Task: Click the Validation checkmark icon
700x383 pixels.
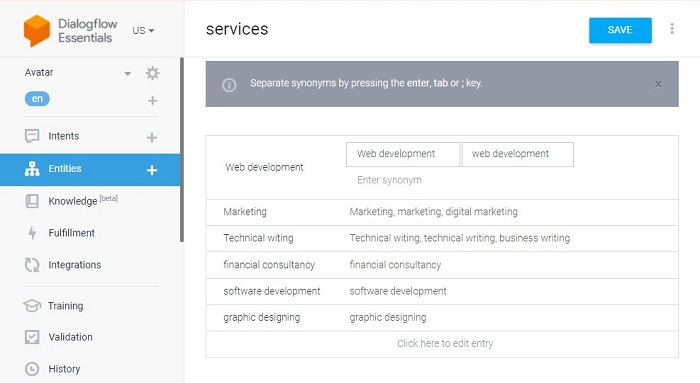Action: click(x=32, y=337)
